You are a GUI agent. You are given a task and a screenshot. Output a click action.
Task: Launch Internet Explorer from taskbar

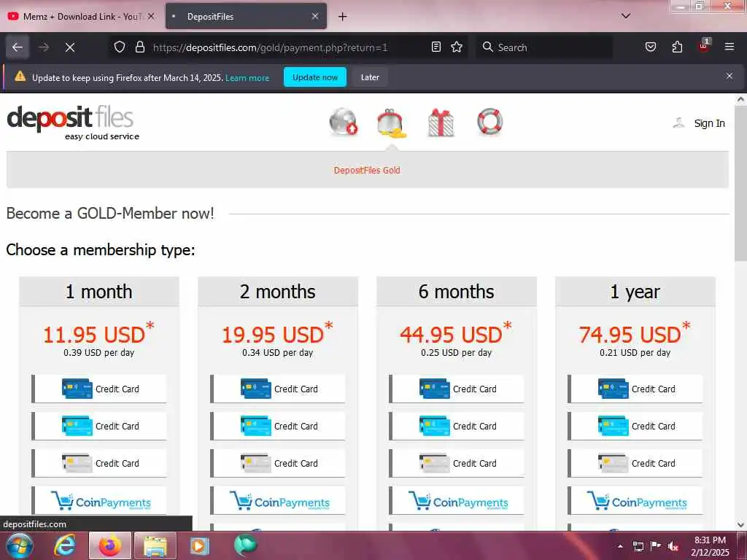pos(65,545)
